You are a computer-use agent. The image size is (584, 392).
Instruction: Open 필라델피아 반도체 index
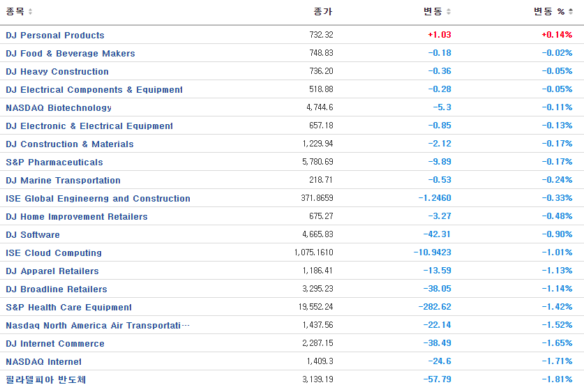[x=46, y=379]
